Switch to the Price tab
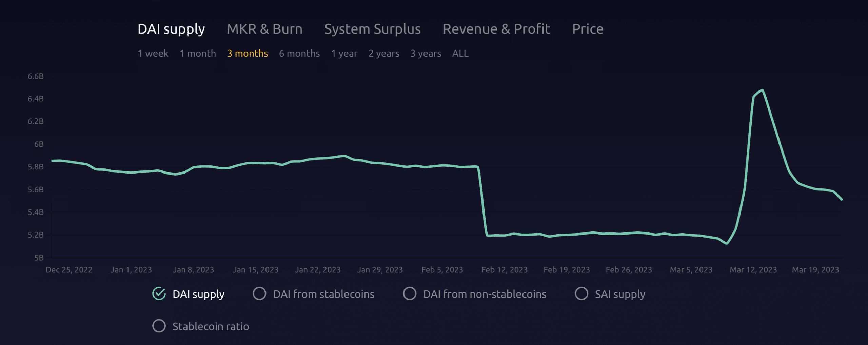 click(x=588, y=29)
